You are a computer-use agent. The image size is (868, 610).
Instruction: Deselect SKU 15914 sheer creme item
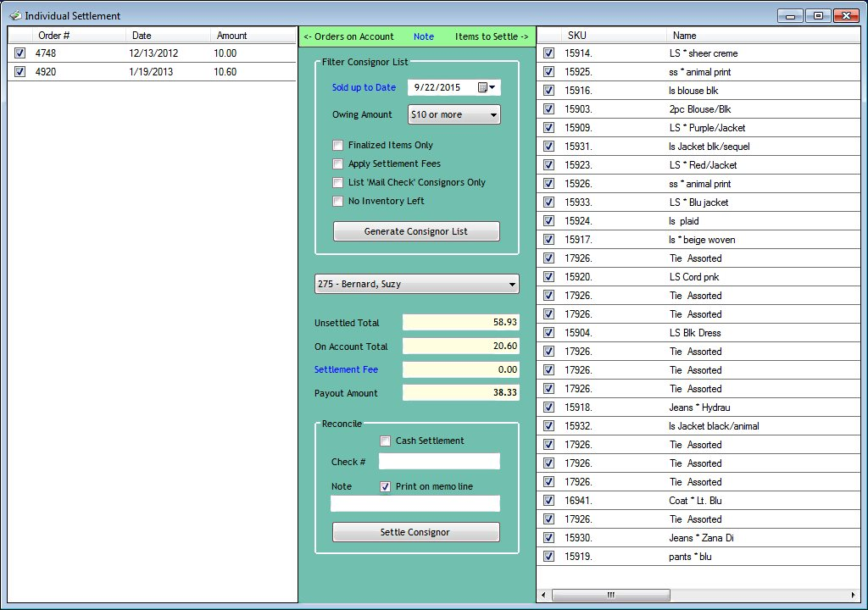point(548,53)
